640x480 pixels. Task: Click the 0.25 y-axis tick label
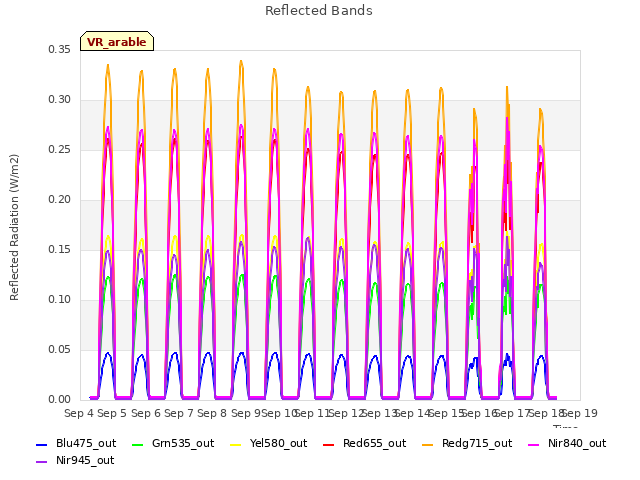60,149
